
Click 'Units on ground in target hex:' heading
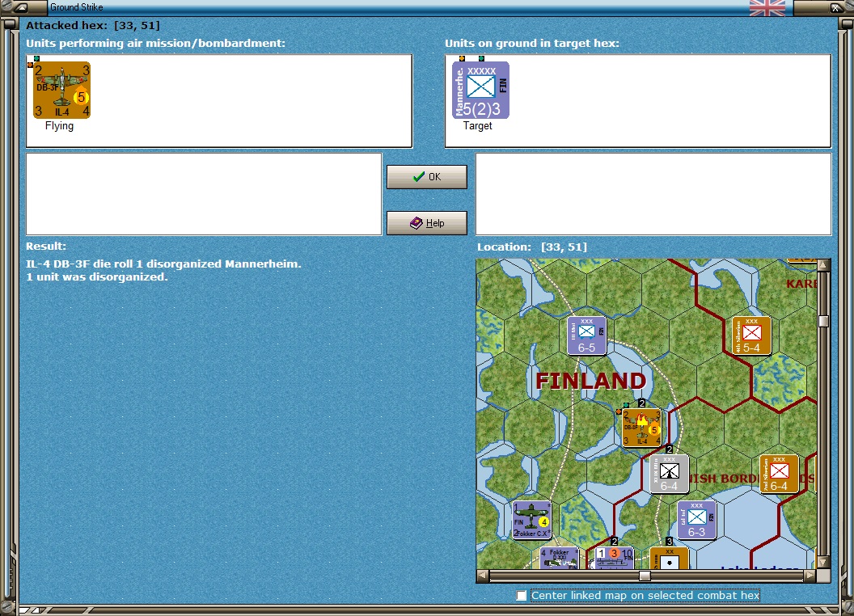[532, 43]
